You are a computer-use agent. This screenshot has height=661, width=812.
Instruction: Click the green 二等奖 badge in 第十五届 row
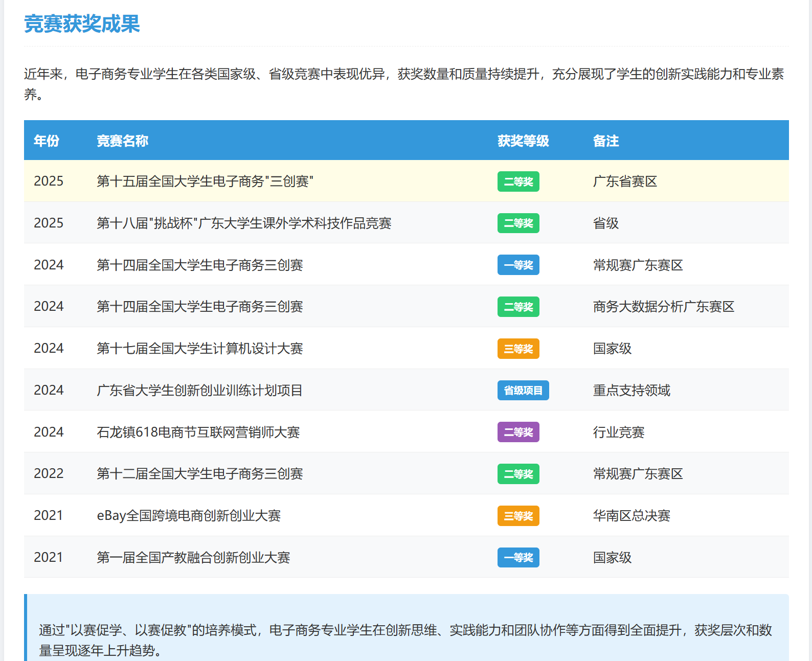[x=518, y=181]
